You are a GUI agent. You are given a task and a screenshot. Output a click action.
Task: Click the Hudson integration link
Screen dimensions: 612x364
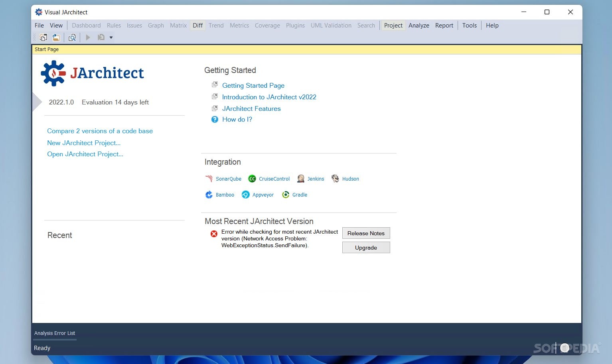tap(351, 179)
